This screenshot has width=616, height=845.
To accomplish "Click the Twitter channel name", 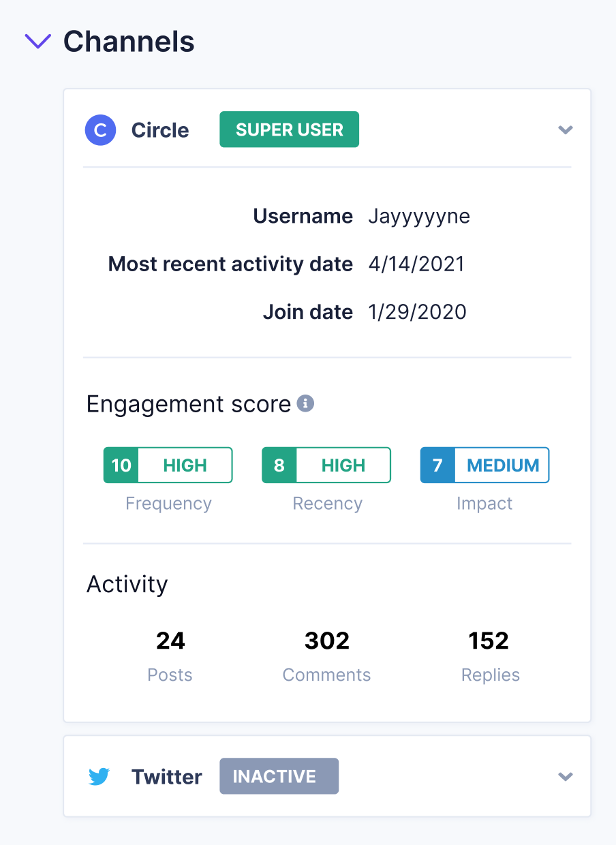I will click(x=167, y=777).
